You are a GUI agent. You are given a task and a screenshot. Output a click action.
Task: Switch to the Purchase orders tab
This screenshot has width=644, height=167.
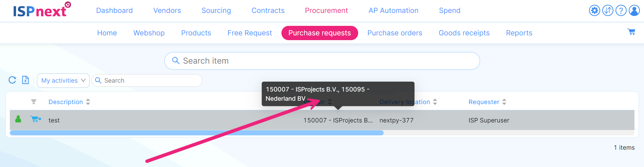coord(395,33)
